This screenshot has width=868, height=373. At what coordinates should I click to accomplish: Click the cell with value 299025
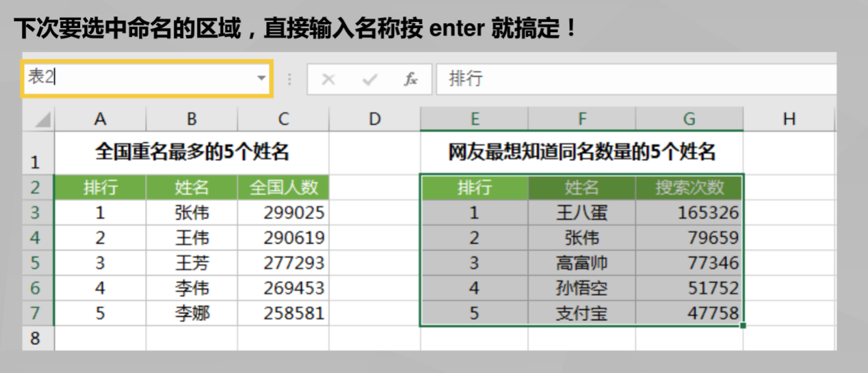pyautogui.click(x=283, y=212)
